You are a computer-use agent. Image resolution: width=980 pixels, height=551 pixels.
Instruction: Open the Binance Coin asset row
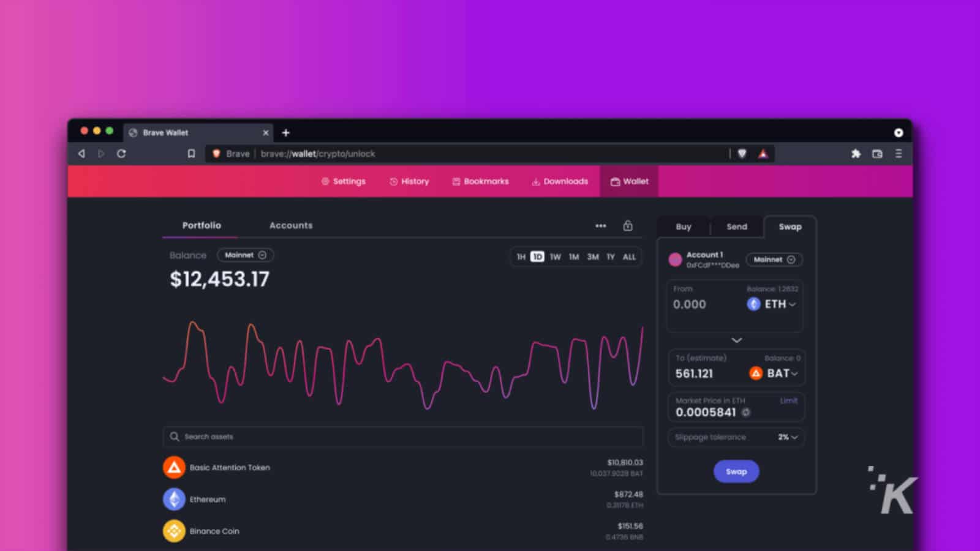point(403,531)
